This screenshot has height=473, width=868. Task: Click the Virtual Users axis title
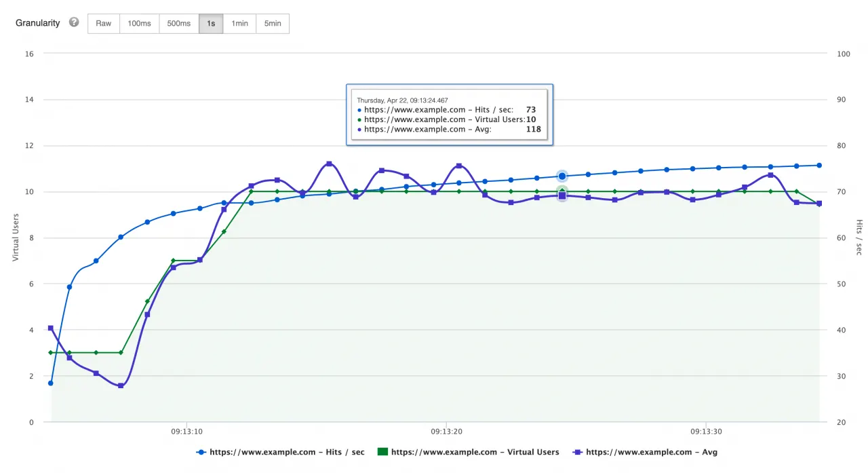pyautogui.click(x=15, y=238)
